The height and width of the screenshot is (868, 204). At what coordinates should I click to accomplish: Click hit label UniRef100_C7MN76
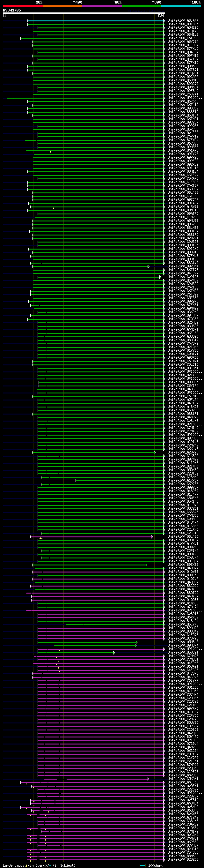[x=183, y=656]
